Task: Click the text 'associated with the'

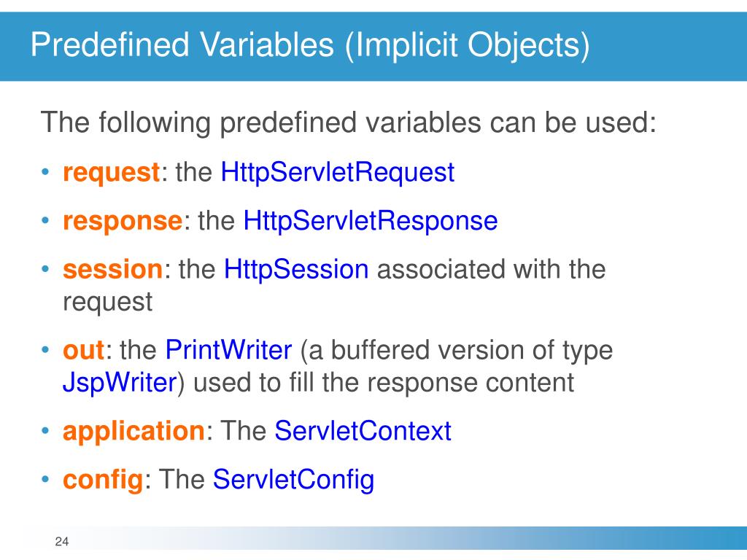Action: (491, 270)
